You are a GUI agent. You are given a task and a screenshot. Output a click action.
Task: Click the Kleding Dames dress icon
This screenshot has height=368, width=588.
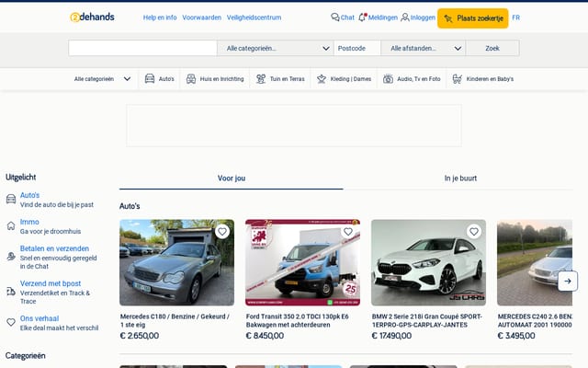coord(322,79)
